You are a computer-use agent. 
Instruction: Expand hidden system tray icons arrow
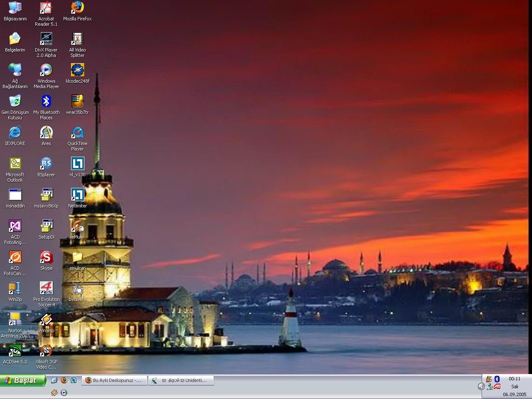click(481, 387)
